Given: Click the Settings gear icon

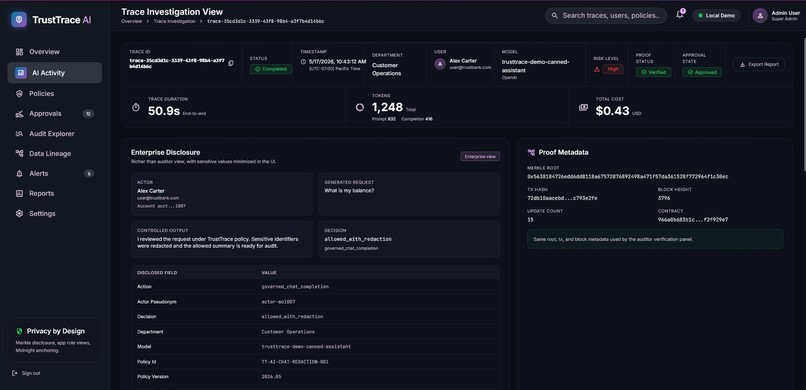Looking at the screenshot, I should coord(20,214).
